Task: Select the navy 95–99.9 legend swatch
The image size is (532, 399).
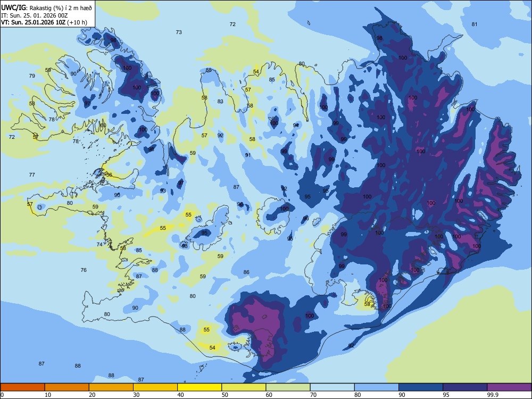Action: (x=465, y=387)
